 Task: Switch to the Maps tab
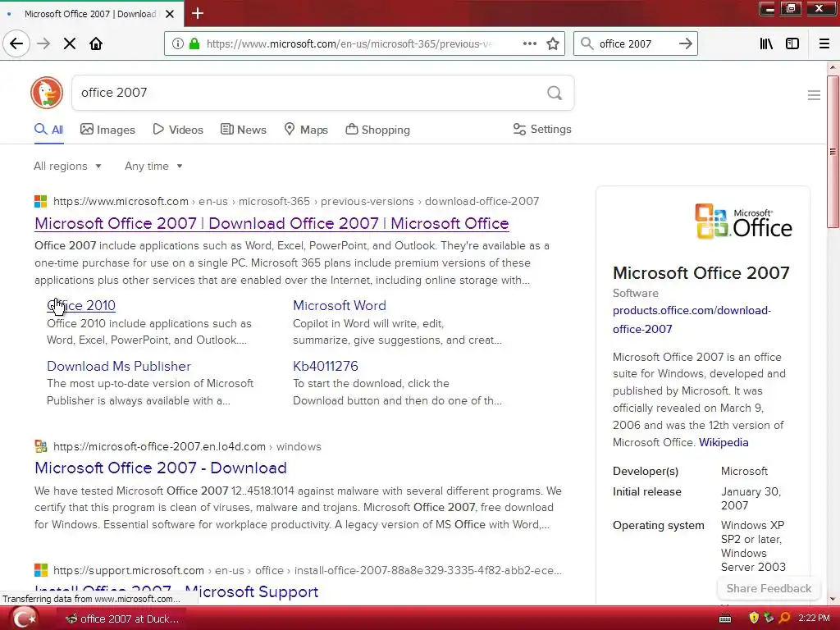point(306,130)
